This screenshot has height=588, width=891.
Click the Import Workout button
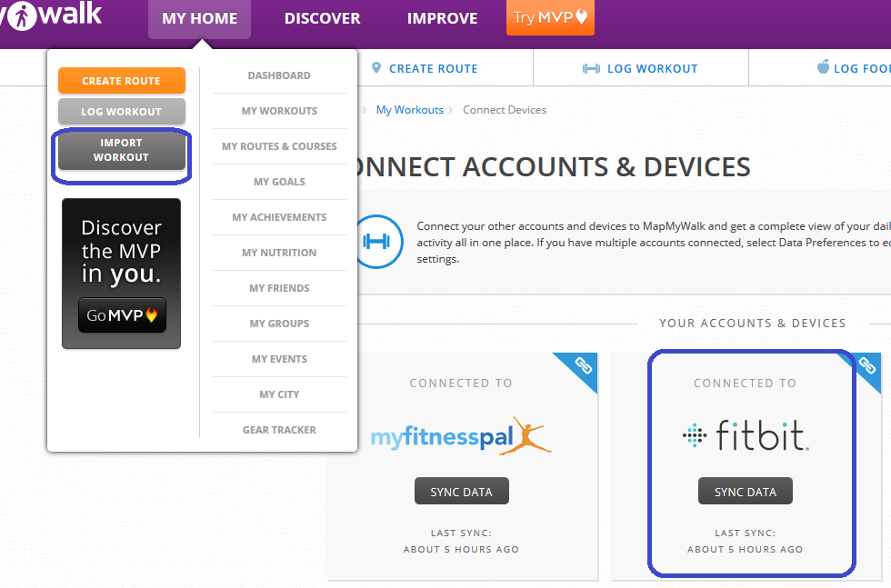pyautogui.click(x=121, y=151)
